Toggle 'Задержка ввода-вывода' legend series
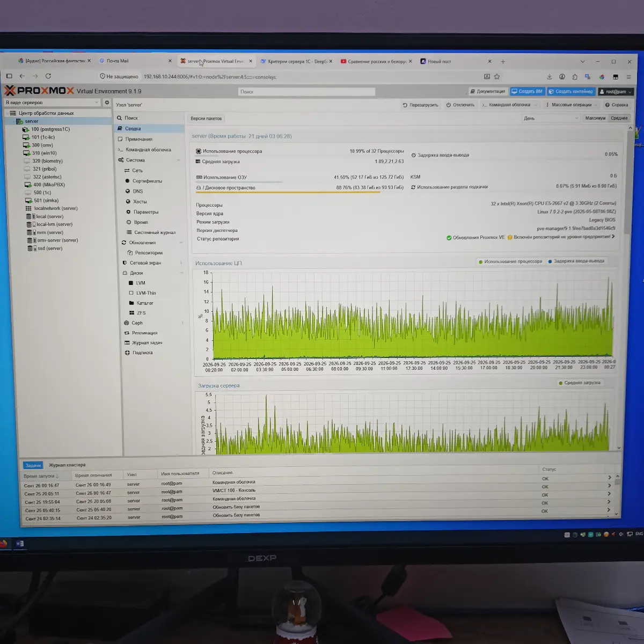644x644 pixels. coord(576,261)
